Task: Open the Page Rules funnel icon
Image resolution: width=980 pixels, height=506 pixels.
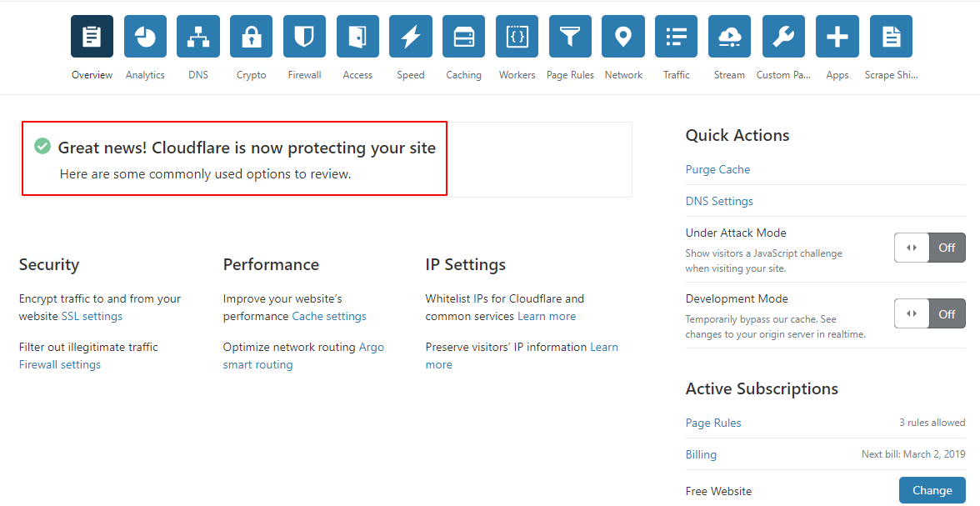Action: (x=570, y=37)
